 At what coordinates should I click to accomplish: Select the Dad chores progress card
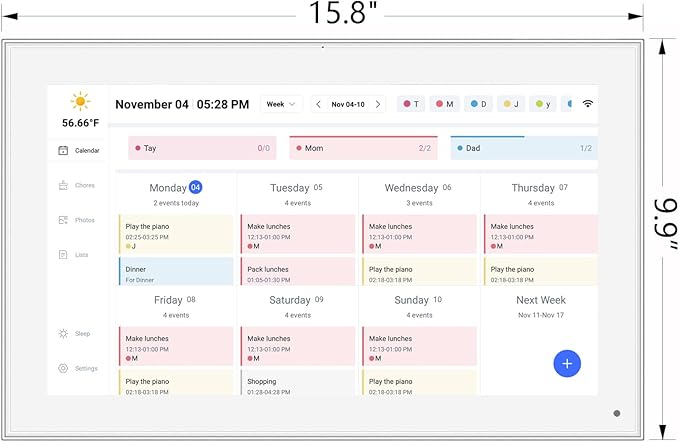pos(524,148)
